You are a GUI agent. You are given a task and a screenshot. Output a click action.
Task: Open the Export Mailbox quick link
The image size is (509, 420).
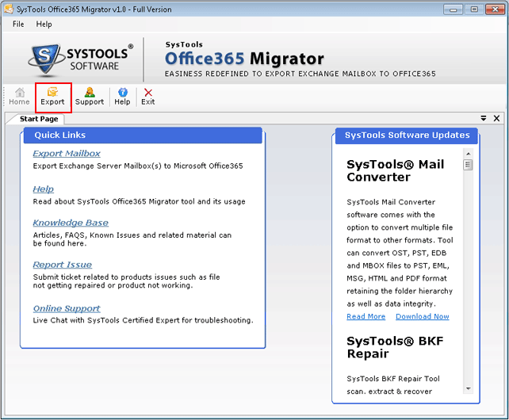[67, 153]
